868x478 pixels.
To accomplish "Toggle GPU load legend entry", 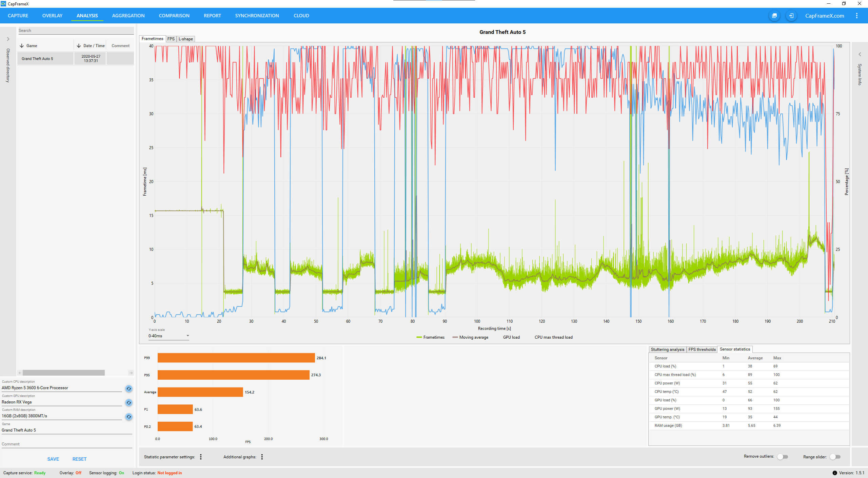I will tap(511, 337).
